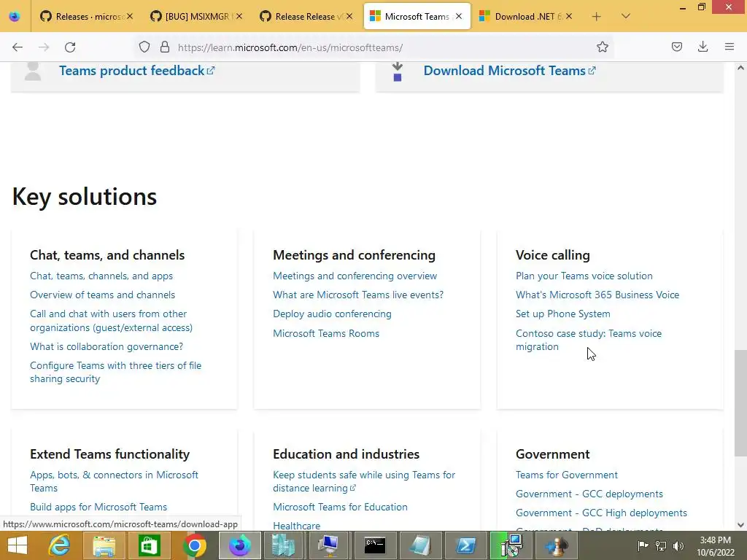Click the volume speaker tray icon

point(678,545)
